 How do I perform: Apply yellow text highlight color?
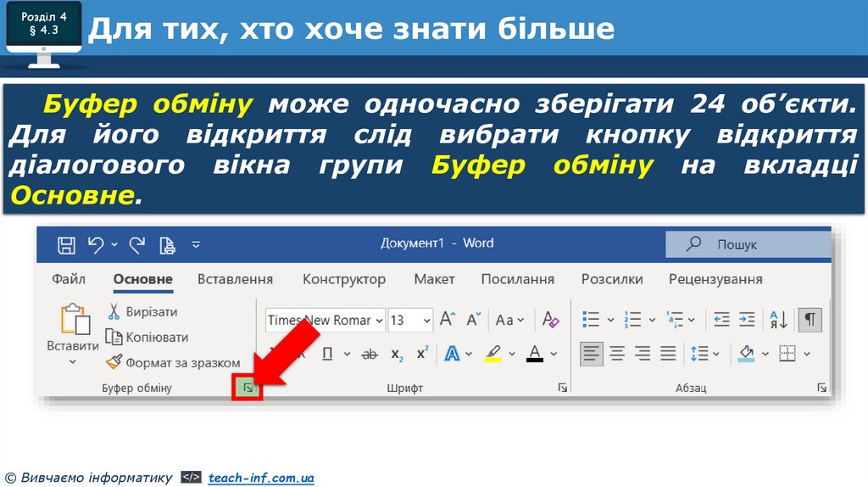coord(492,354)
